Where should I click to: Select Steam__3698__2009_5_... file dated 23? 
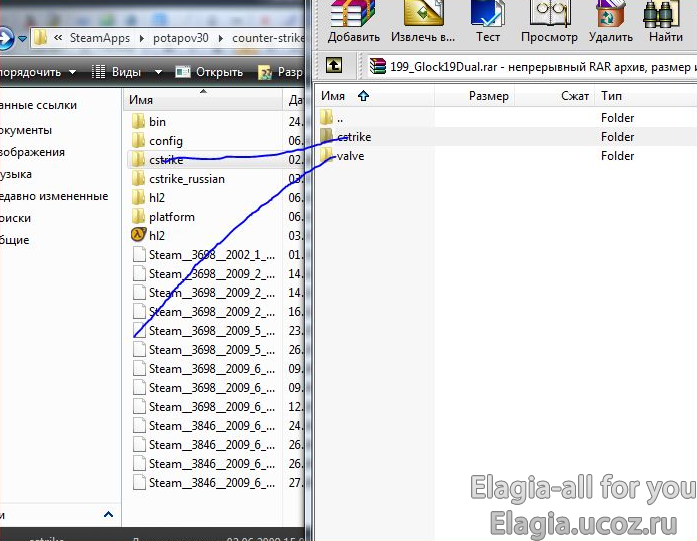pos(212,331)
